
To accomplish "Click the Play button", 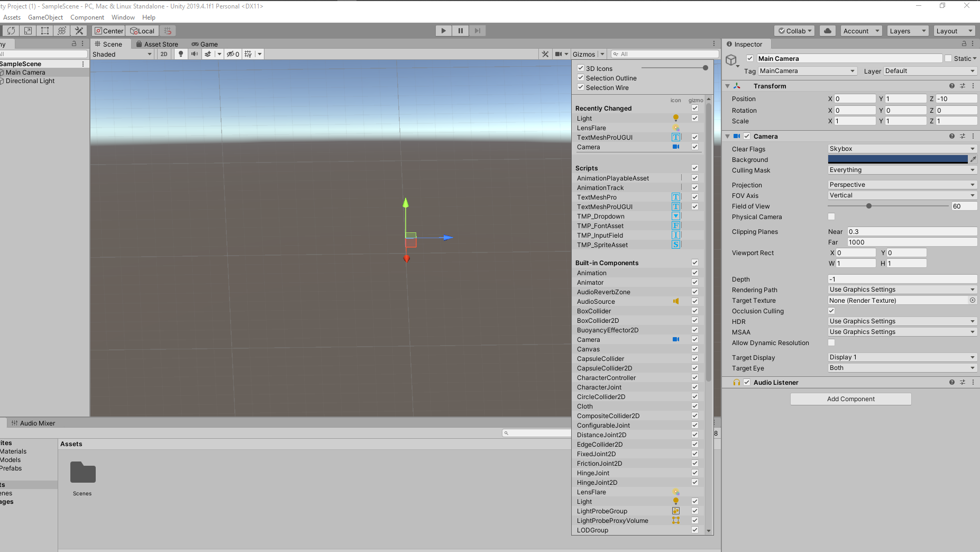I will (x=443, y=31).
